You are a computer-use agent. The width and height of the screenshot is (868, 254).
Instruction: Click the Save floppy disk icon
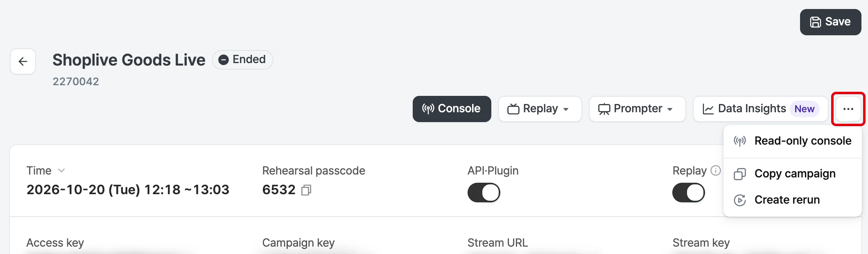[816, 22]
